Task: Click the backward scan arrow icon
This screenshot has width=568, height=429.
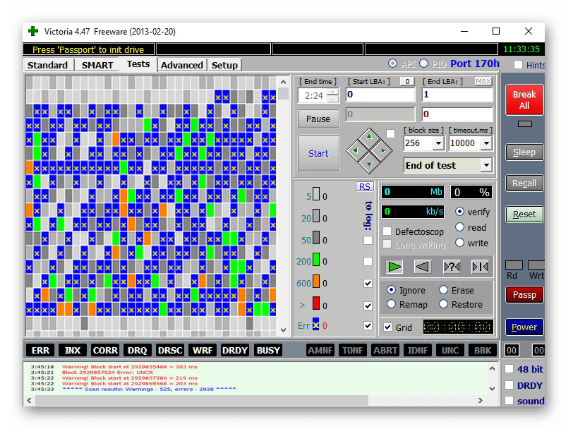Action: [x=422, y=267]
